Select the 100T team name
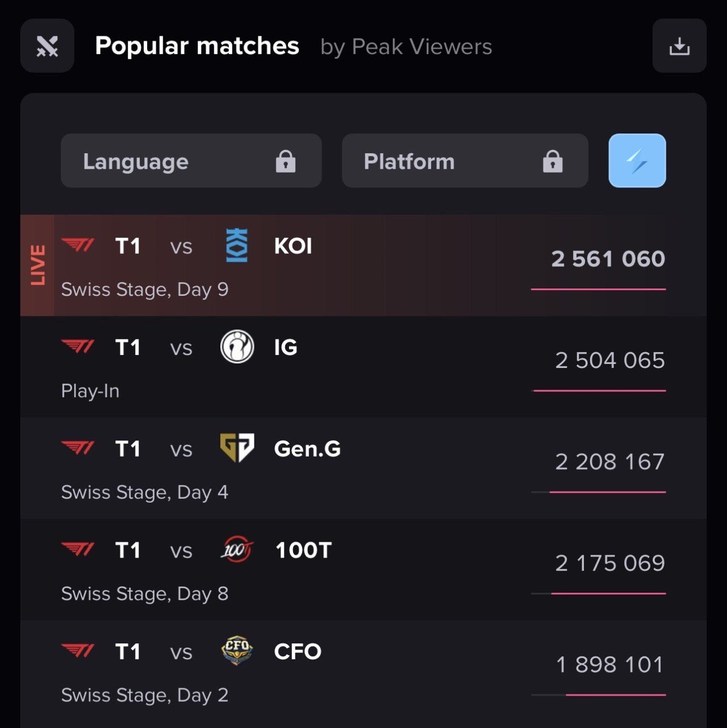 [303, 550]
